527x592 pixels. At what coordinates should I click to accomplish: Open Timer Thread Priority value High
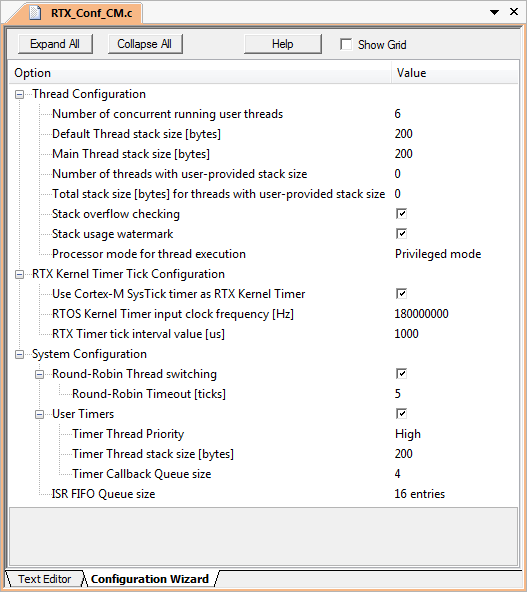(408, 434)
